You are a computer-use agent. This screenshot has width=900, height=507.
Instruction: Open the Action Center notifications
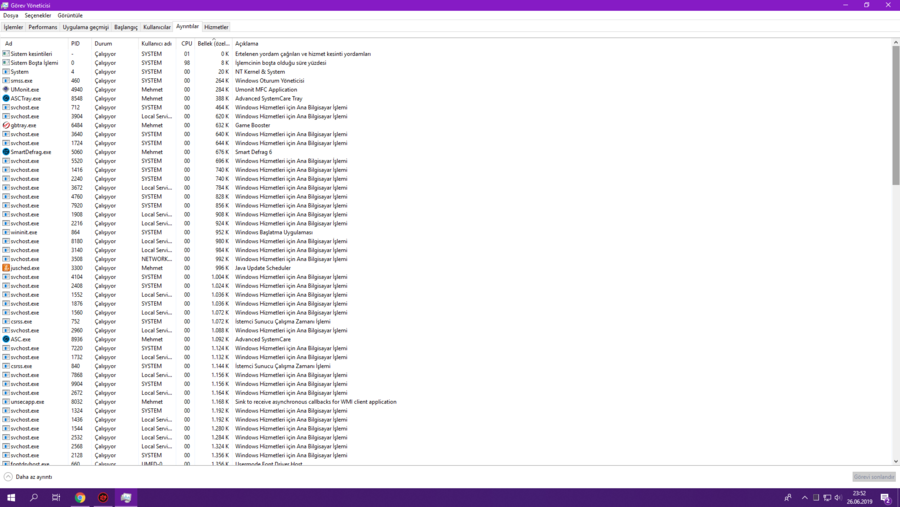[x=885, y=498]
